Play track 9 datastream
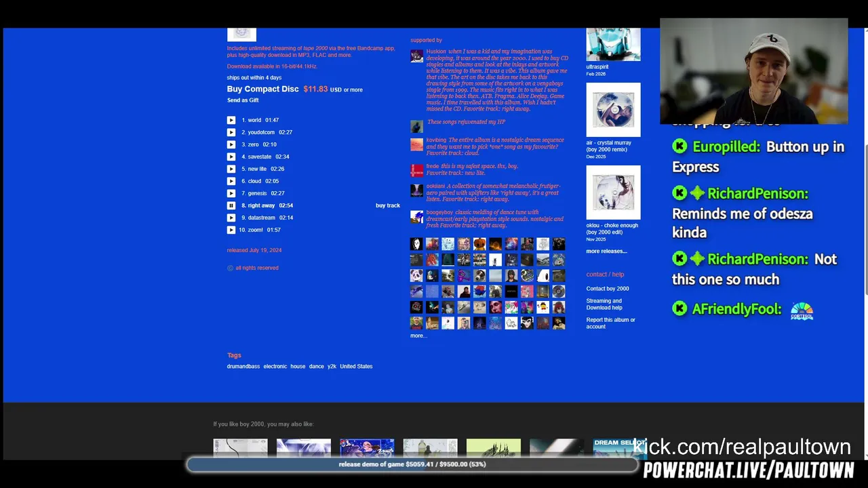Viewport: 868px width, 488px height. (231, 218)
